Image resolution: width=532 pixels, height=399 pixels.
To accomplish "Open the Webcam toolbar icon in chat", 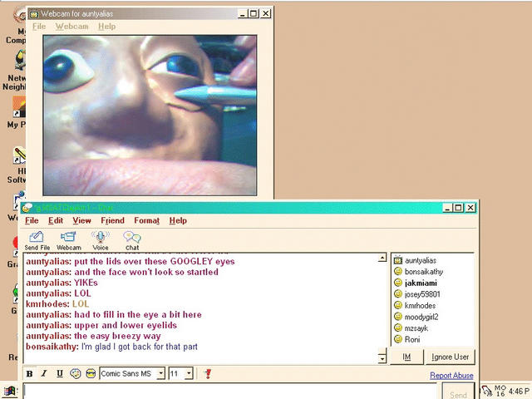I will (68, 240).
